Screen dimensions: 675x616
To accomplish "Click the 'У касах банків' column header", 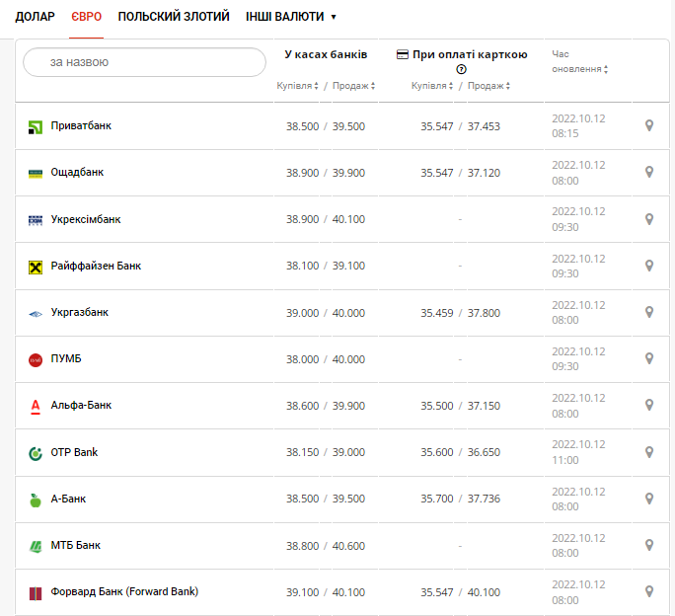I will tap(326, 54).
